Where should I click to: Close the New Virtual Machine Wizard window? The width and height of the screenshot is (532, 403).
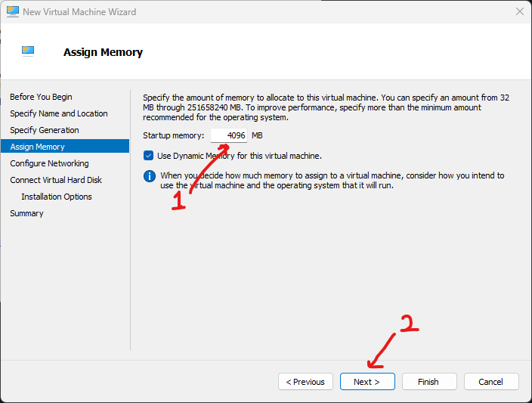click(x=519, y=12)
